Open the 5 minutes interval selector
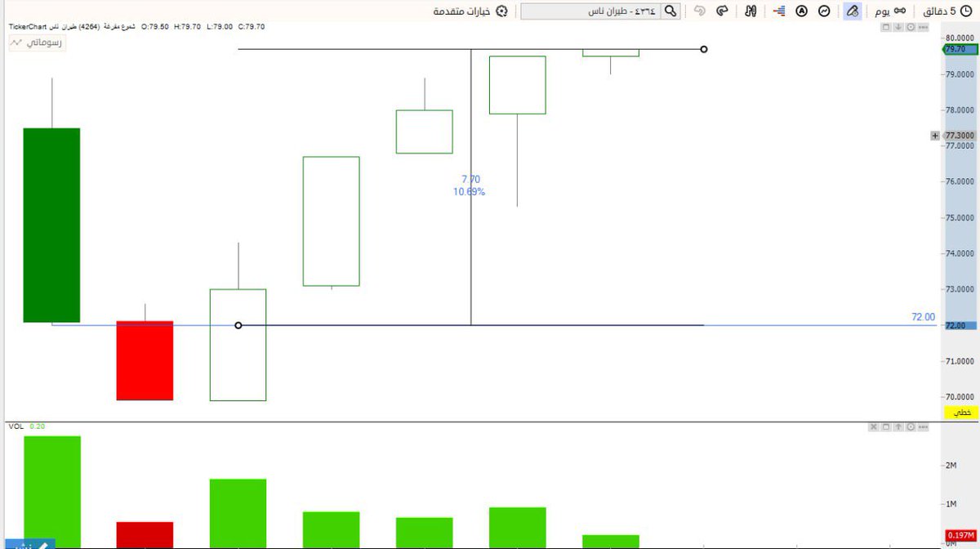The image size is (980, 549). (947, 11)
